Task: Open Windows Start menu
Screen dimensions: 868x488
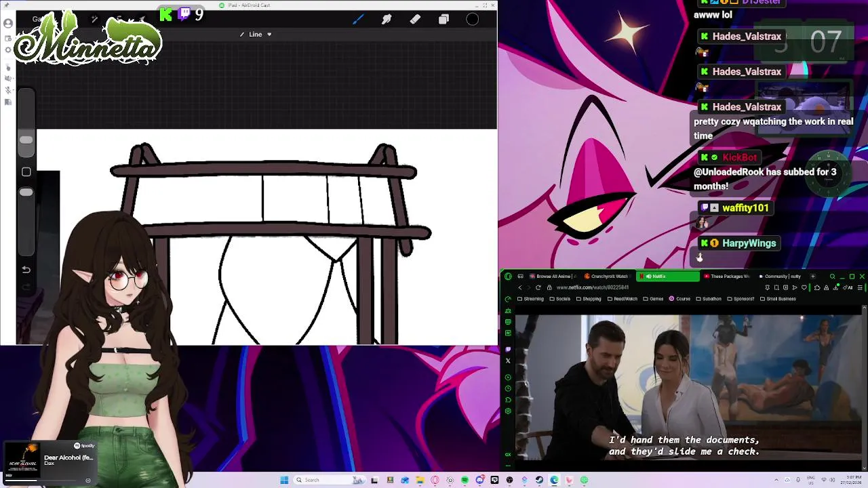Action: [x=284, y=480]
